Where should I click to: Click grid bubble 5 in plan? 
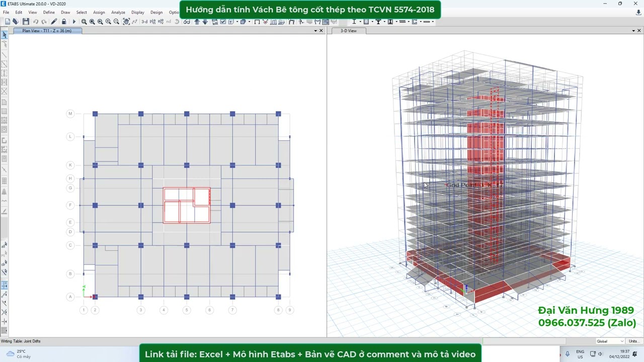pyautogui.click(x=187, y=310)
